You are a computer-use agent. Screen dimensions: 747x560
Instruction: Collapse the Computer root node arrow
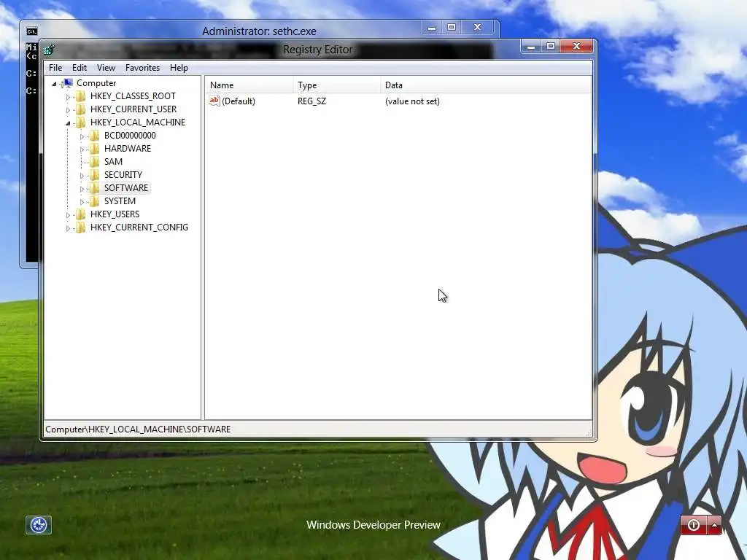click(x=54, y=84)
